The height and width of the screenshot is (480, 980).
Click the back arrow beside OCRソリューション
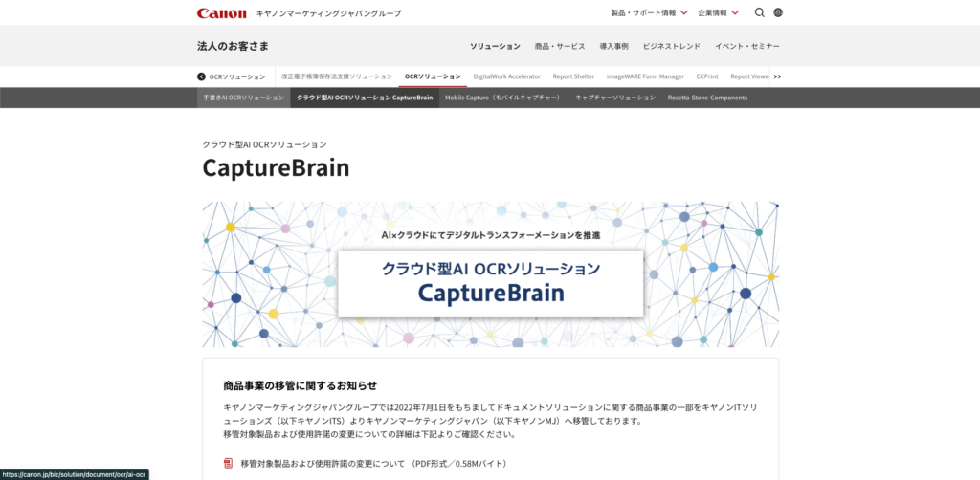(x=201, y=76)
